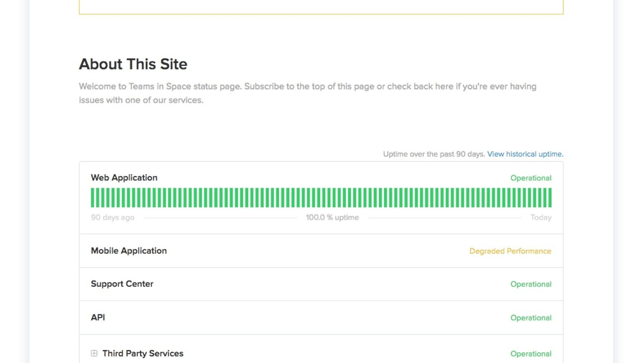Expand the API service row
The width and height of the screenshot is (644, 363).
point(98,317)
